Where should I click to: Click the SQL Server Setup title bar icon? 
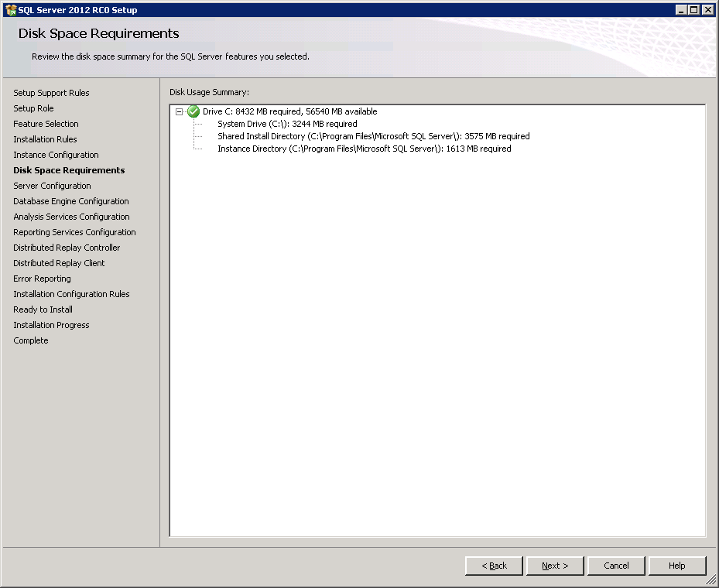click(x=10, y=9)
